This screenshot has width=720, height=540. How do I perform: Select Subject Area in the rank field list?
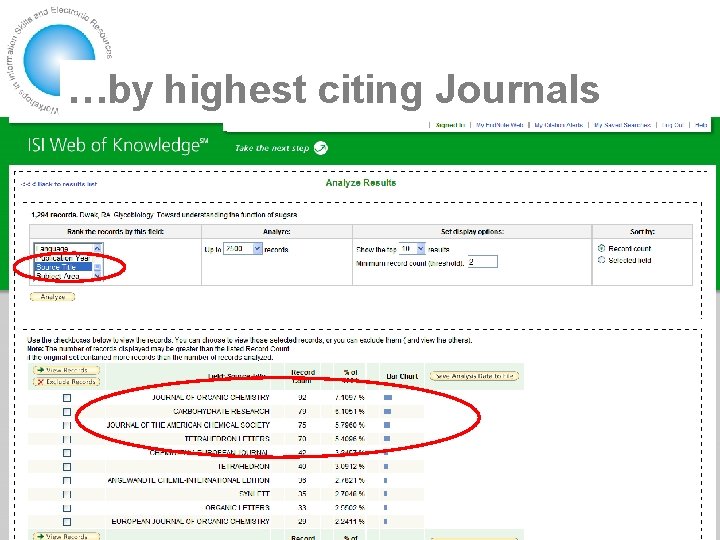(x=63, y=276)
